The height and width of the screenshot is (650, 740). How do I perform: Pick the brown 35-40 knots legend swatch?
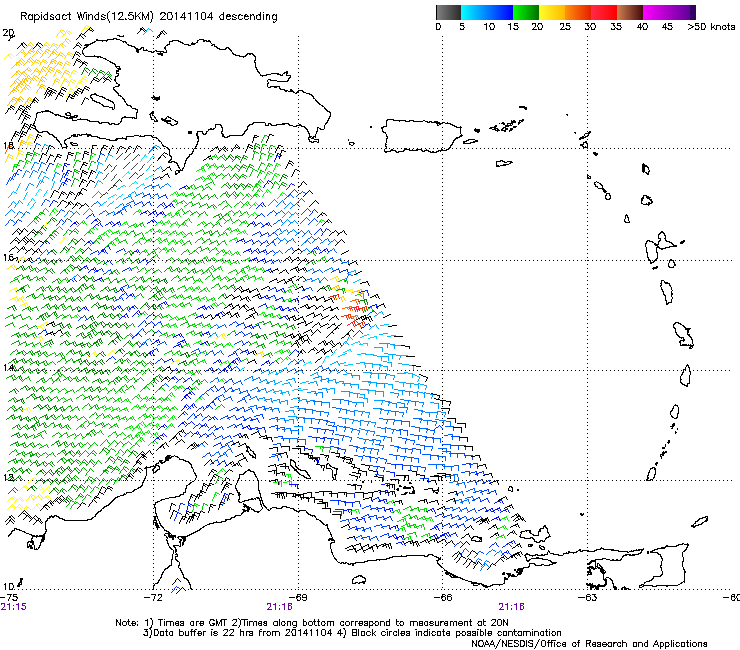coord(630,12)
